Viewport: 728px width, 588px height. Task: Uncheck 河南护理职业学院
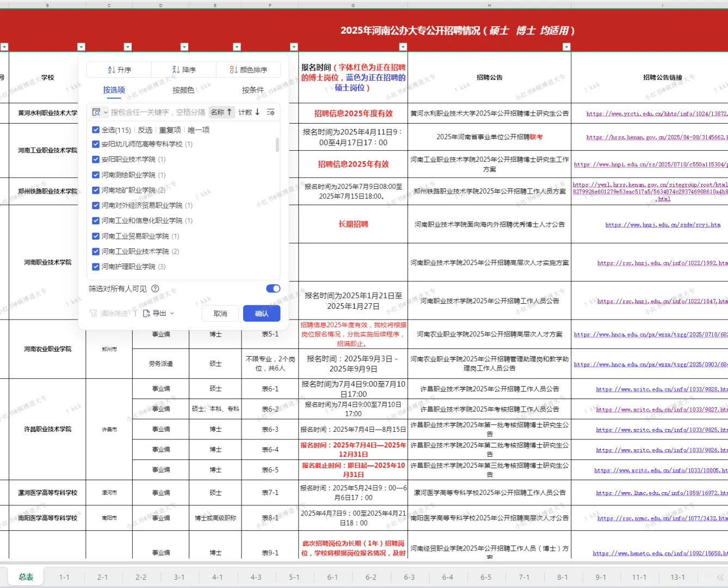click(x=96, y=267)
